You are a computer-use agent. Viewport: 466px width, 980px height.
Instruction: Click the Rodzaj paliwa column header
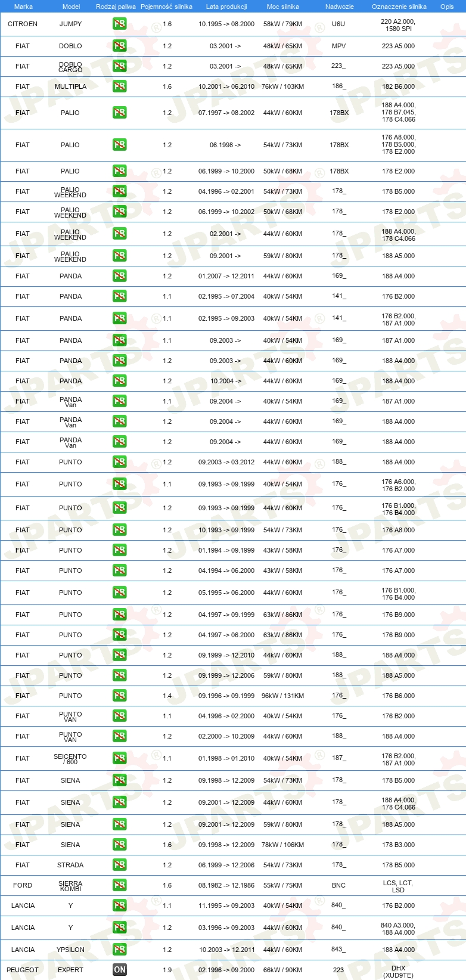click(116, 7)
